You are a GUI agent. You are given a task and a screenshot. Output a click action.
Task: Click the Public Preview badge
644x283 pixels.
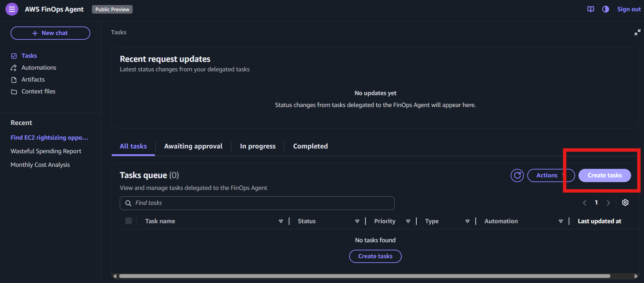pyautogui.click(x=112, y=10)
